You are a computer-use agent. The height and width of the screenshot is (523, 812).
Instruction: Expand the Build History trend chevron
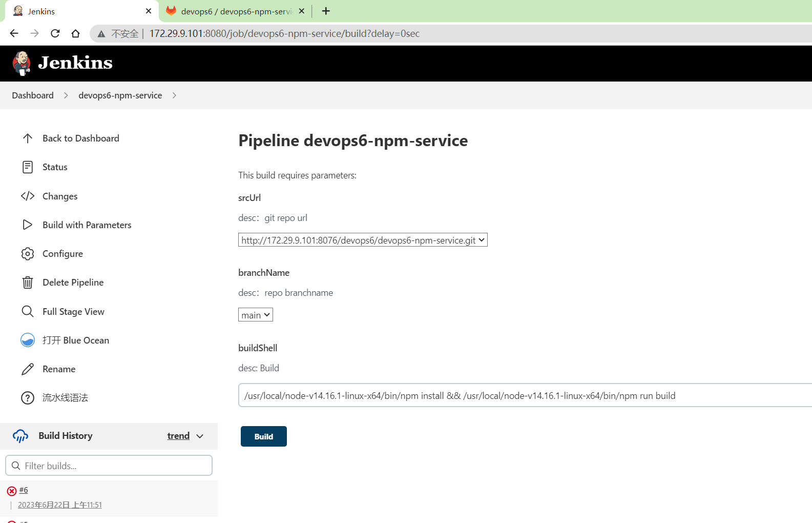(200, 436)
